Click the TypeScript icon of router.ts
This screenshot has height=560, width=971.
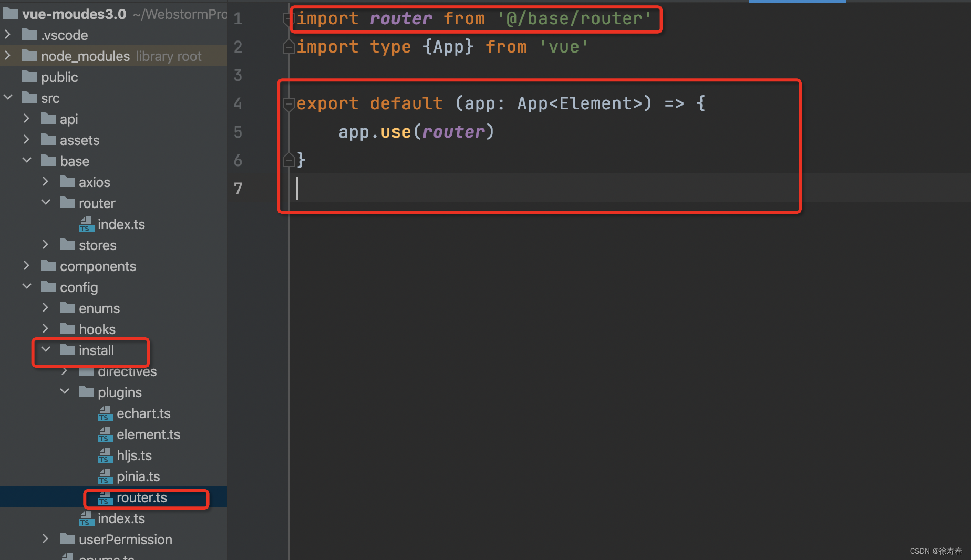(x=105, y=497)
